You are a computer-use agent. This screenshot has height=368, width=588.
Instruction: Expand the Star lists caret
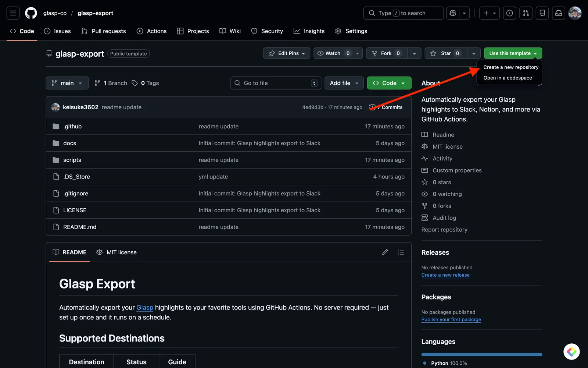pyautogui.click(x=474, y=53)
